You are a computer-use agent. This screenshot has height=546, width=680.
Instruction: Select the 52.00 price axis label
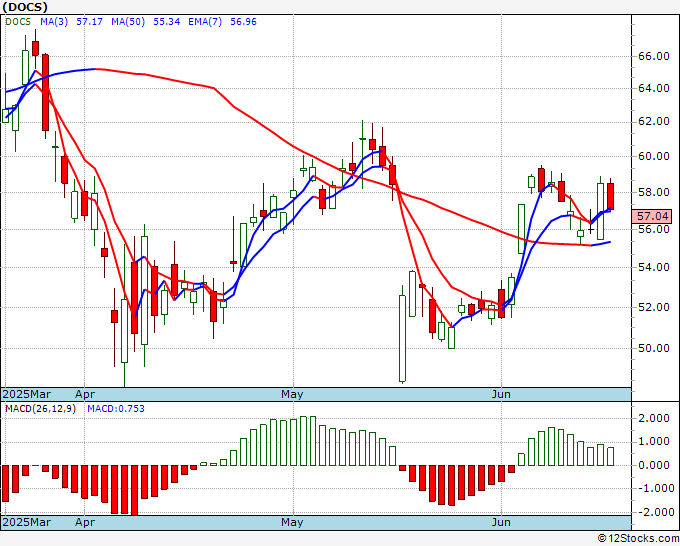pos(653,307)
